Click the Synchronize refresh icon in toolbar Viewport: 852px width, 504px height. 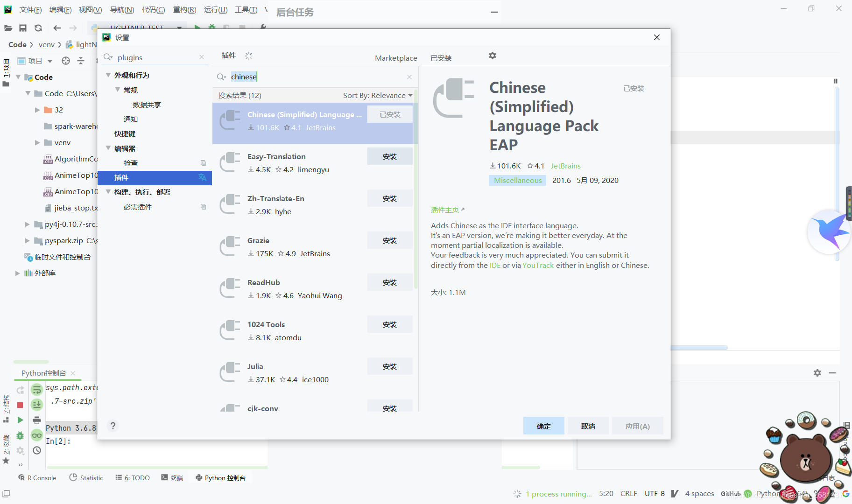(x=38, y=28)
